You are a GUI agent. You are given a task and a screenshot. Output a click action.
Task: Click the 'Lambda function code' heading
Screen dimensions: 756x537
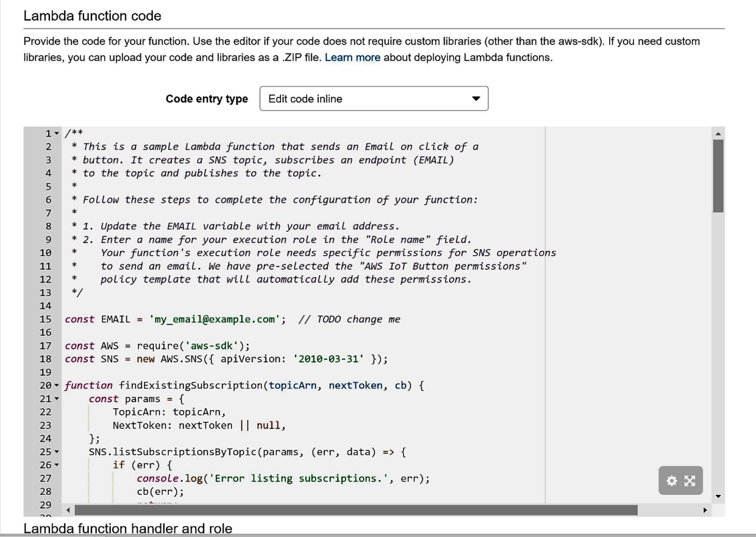(92, 16)
